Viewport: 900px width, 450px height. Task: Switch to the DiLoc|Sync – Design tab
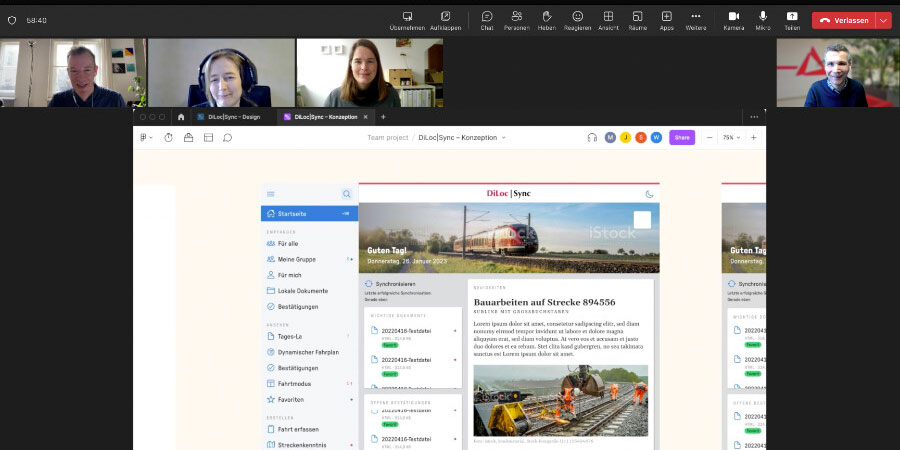[234, 117]
